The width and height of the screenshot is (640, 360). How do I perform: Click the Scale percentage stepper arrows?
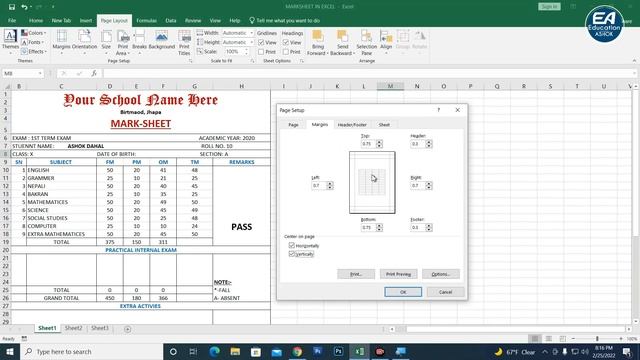[x=246, y=52]
